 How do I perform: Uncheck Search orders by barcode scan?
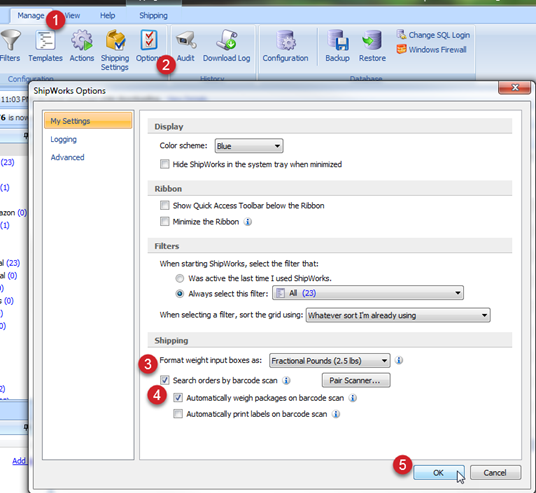tap(165, 380)
